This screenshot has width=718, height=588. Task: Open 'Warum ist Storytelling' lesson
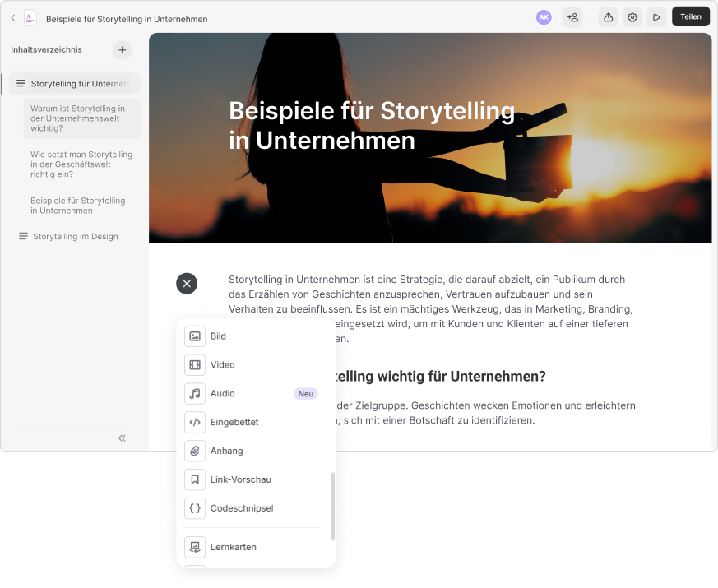81,118
